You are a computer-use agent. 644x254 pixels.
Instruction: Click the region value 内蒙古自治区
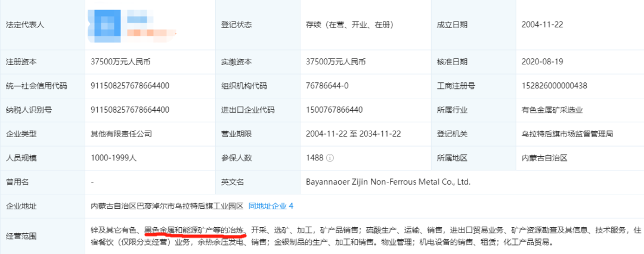[x=544, y=158]
